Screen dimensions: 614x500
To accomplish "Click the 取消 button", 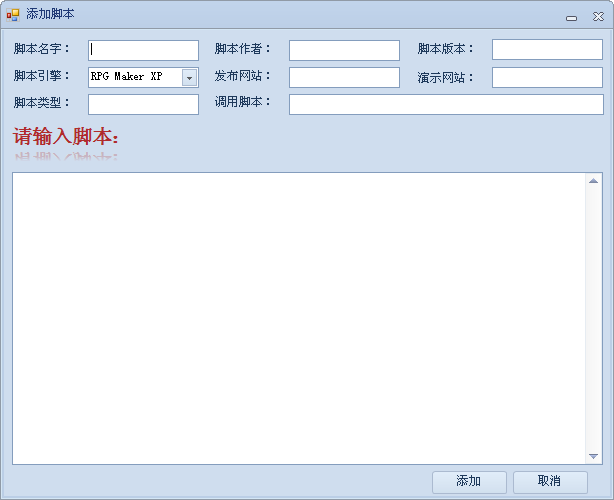I will point(550,482).
